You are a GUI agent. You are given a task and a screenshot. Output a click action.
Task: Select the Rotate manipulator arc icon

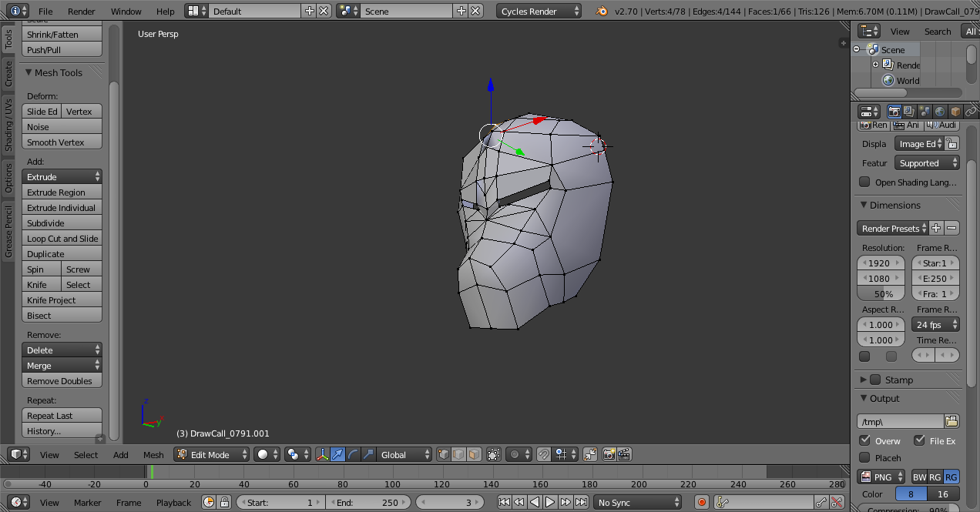[x=353, y=454]
